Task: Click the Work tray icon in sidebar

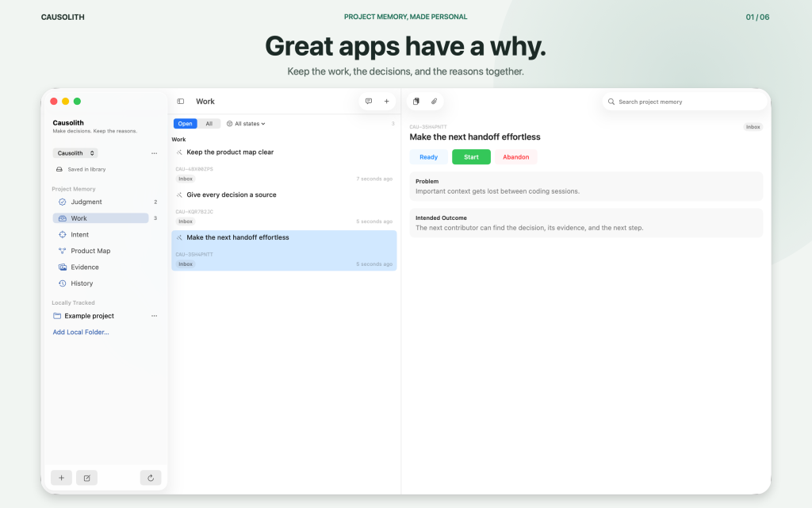Action: (x=62, y=218)
